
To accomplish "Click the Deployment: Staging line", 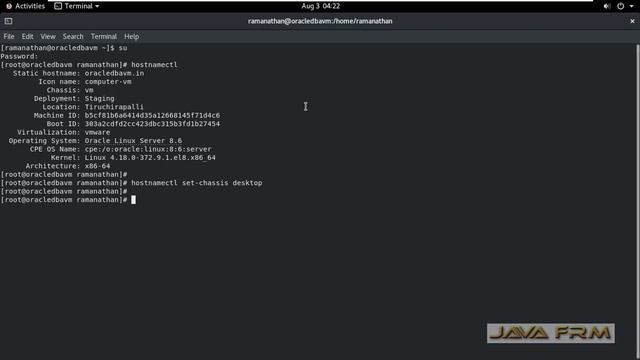I will point(74,98).
